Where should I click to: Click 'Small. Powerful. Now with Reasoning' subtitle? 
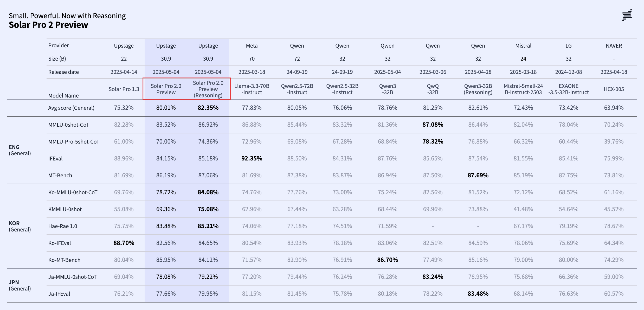pyautogui.click(x=67, y=16)
